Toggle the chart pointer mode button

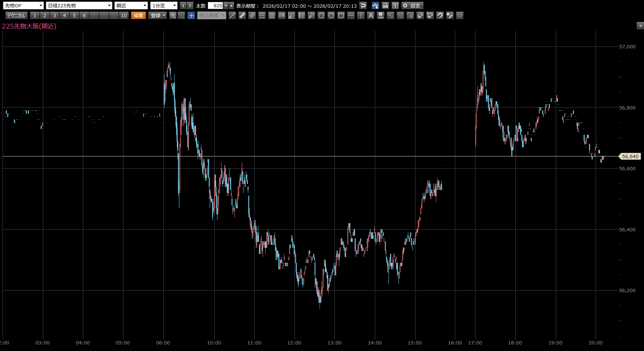(x=375, y=5)
